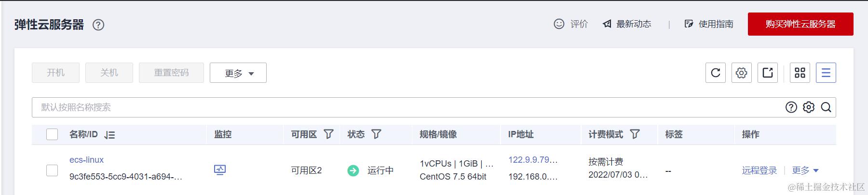Focus the 默认按照名称搜索 search field

tap(386, 107)
